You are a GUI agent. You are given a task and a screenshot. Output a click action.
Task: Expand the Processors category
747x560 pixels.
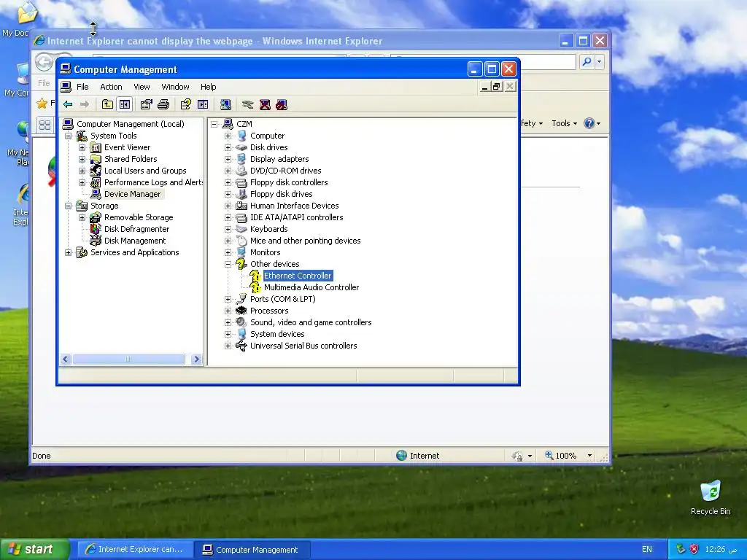point(228,311)
